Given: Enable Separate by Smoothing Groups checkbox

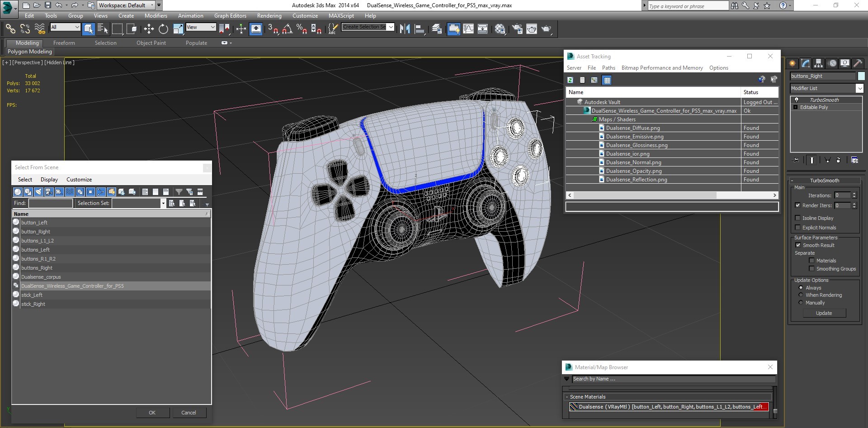Looking at the screenshot, I should tap(811, 269).
